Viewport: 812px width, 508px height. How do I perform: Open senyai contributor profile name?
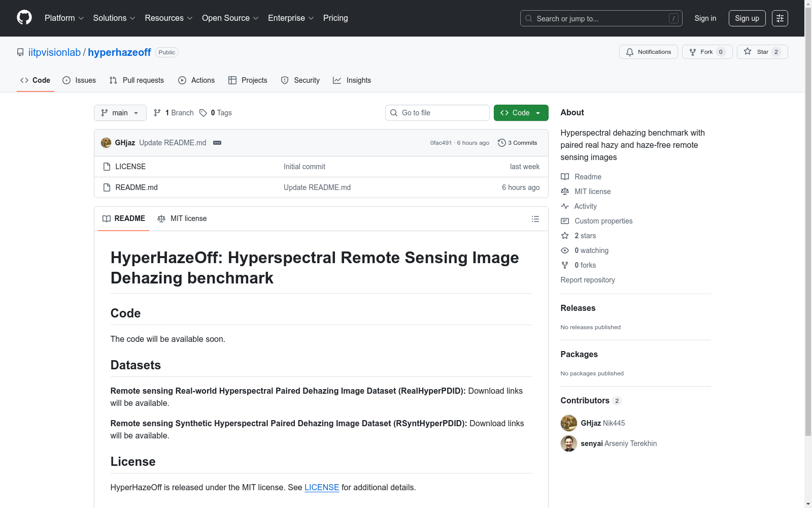(592, 443)
